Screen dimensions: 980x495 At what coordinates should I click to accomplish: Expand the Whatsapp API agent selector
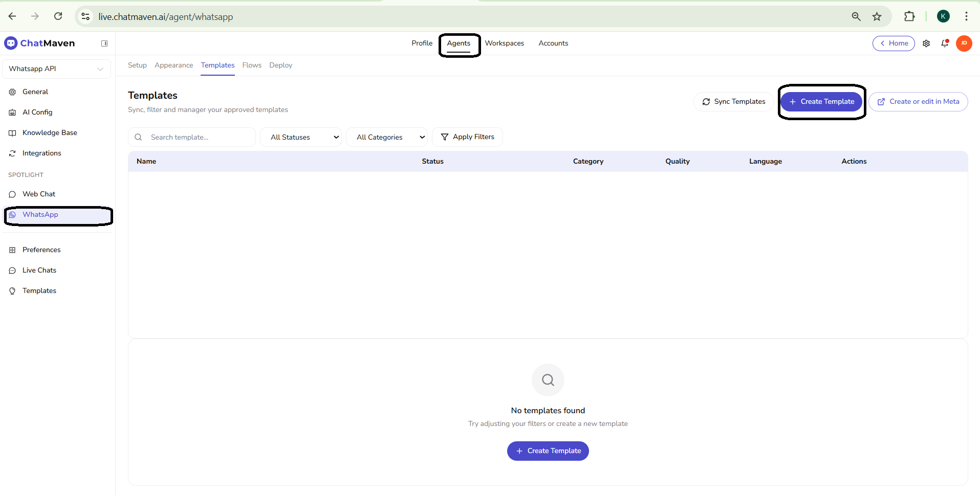pos(56,69)
